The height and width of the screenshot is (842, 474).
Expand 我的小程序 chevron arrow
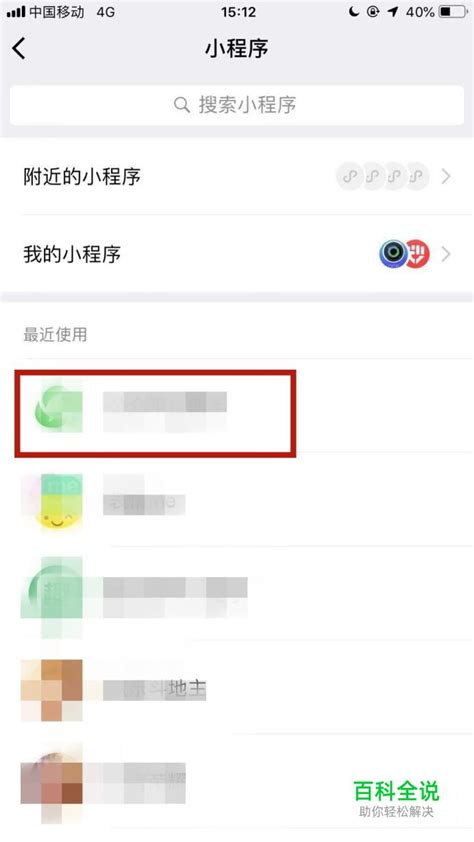coord(446,254)
